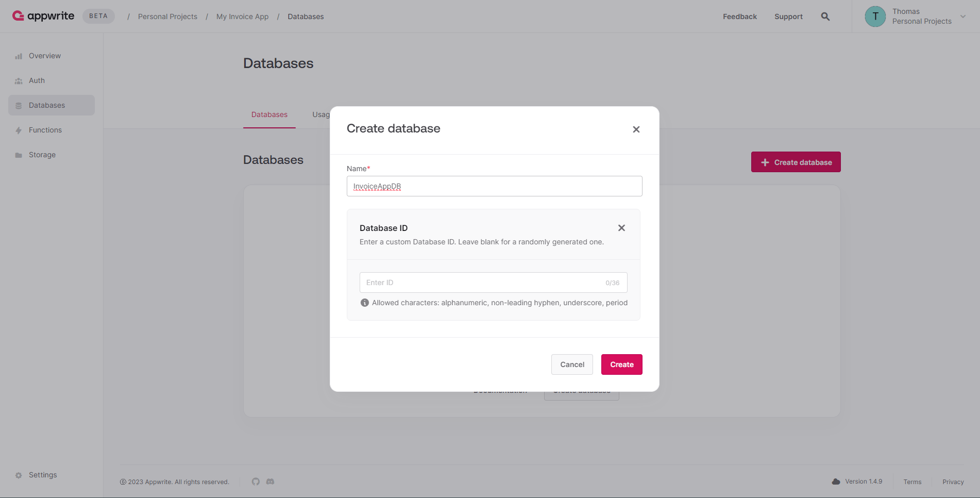Click the Name field containing InvoiceAppDB
Screen dimensions: 980x498
point(495,186)
